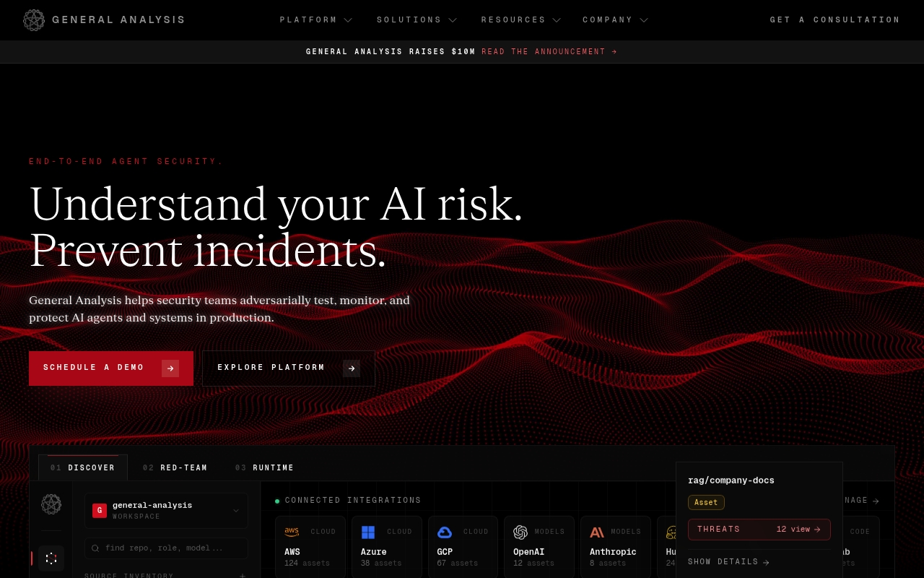Open Read the Announcement link
This screenshot has height=578, width=924.
point(549,52)
